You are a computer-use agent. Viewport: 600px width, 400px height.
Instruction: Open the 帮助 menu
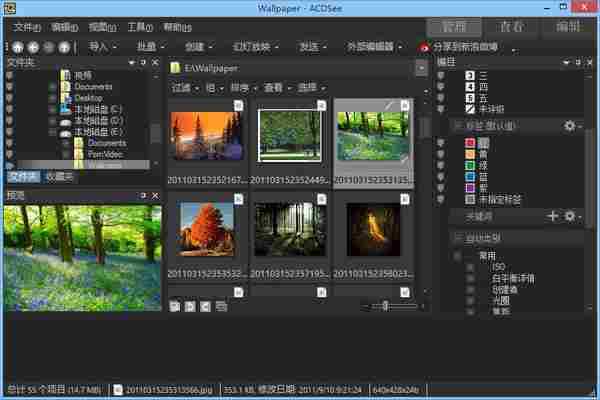click(177, 27)
